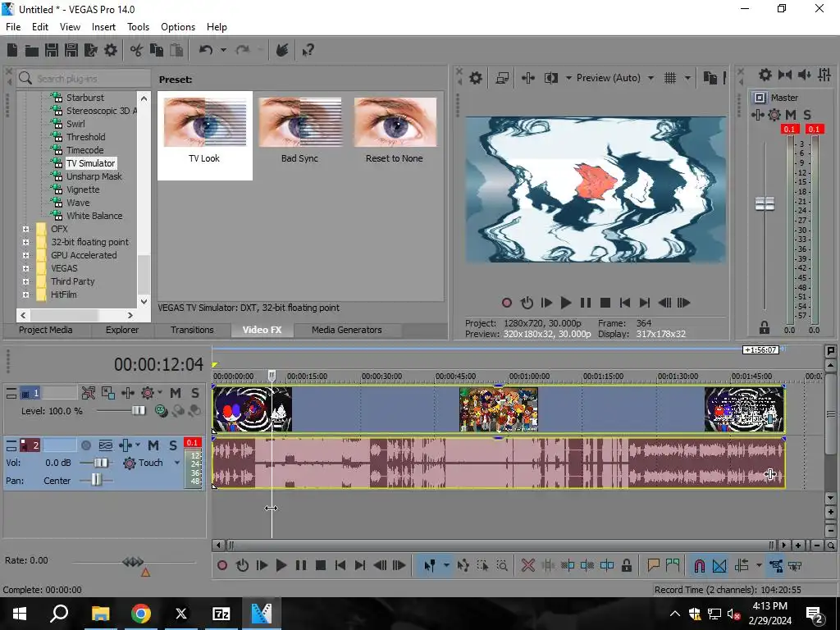Toggle Enable Snapping magnet icon
Screen dimensions: 840x630
coord(699,565)
